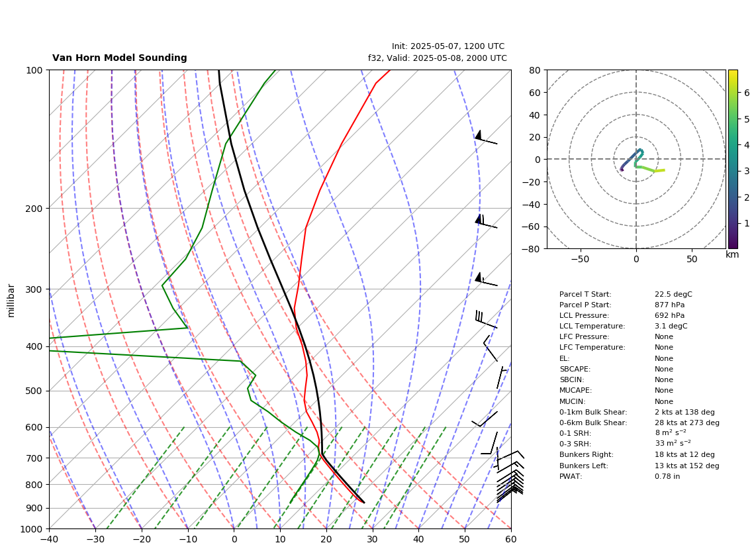The height and width of the screenshot is (551, 756).
Task: Click the "Van Horn Model Sounding" title
Action: click(120, 58)
